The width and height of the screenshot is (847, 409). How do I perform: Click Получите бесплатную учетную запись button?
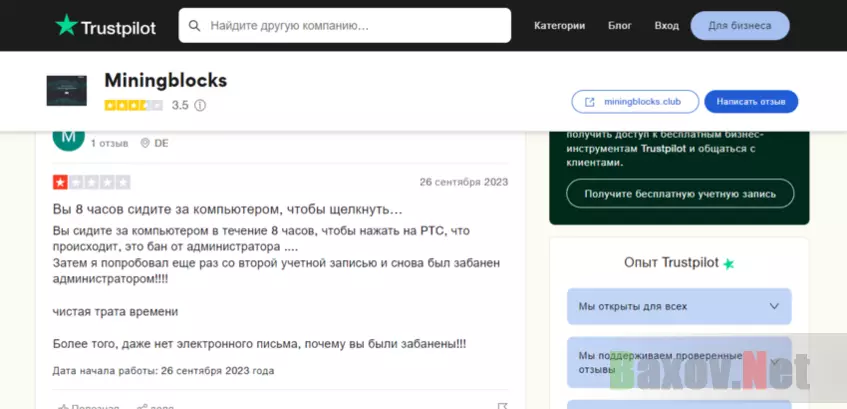pos(680,194)
